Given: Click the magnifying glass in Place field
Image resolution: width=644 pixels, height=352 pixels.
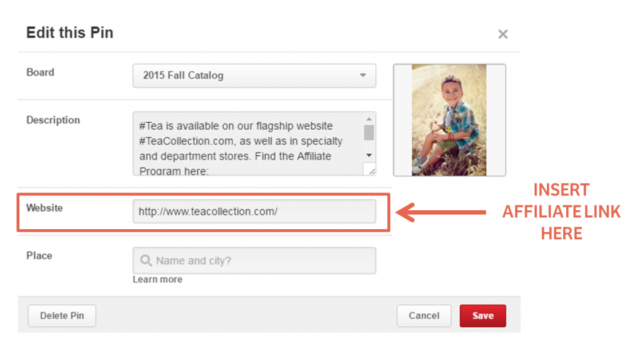Looking at the screenshot, I should 146,261.
